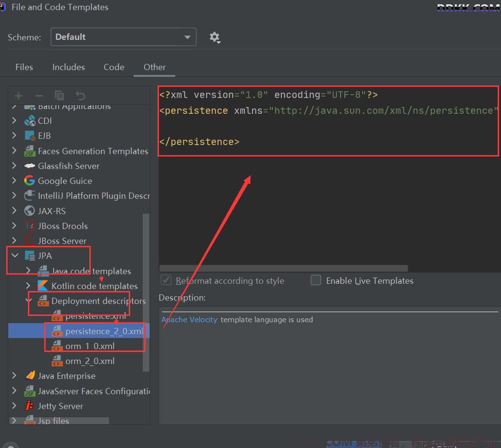
Task: Expand Kotlin code templates node
Action: (x=28, y=286)
